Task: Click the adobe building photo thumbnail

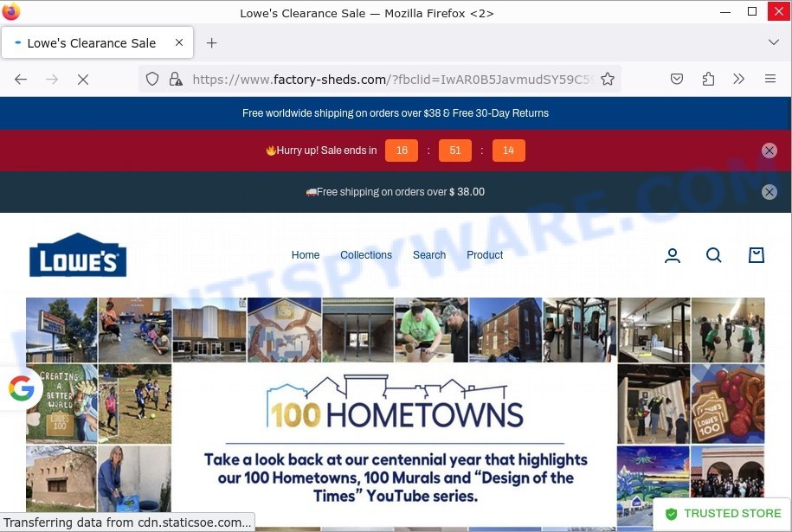Action: click(x=61, y=478)
